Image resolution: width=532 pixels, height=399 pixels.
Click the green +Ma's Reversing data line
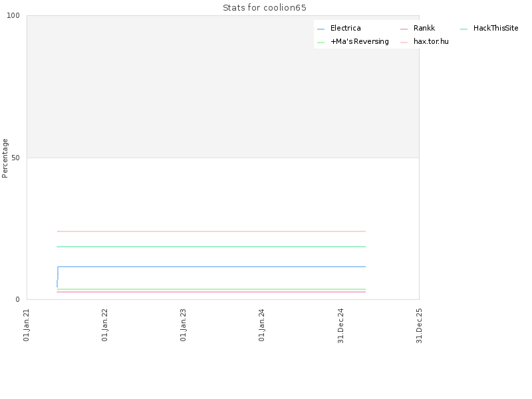coord(211,289)
